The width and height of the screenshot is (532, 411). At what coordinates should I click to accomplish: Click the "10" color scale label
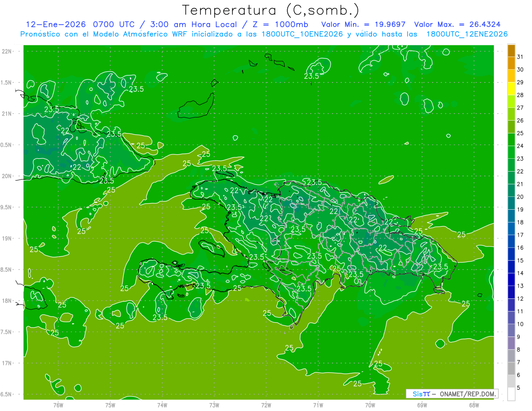pos(520,324)
